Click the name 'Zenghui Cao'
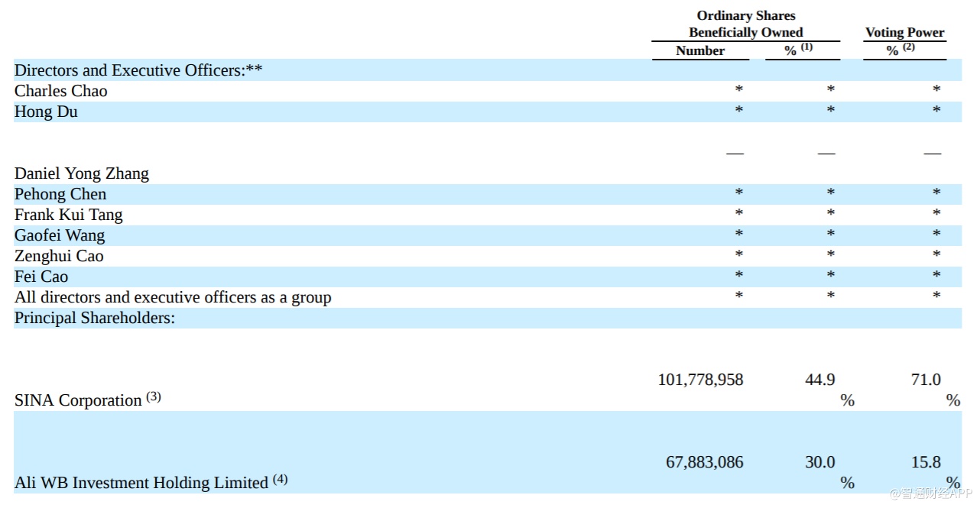 click(59, 256)
